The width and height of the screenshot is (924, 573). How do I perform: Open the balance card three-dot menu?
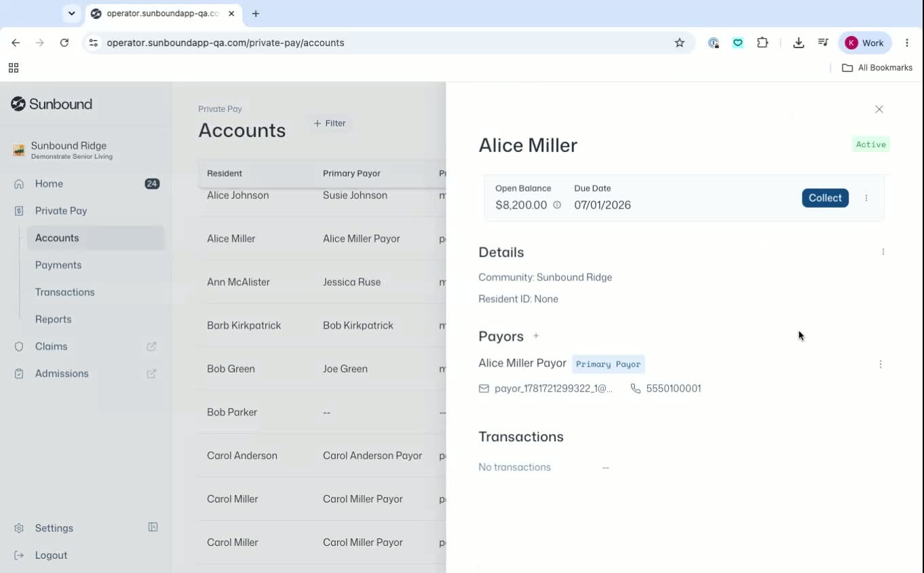point(866,198)
